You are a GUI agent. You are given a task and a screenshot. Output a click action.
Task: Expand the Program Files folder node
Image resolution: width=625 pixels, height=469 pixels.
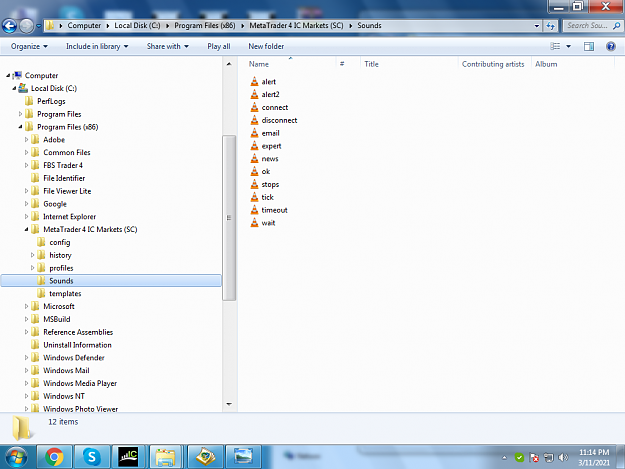(x=20, y=114)
